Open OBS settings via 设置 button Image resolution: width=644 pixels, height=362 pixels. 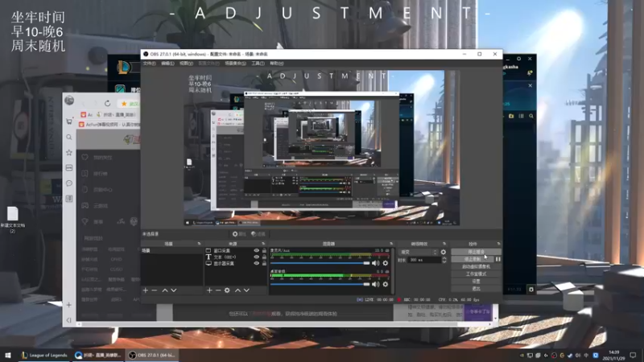coord(476,281)
